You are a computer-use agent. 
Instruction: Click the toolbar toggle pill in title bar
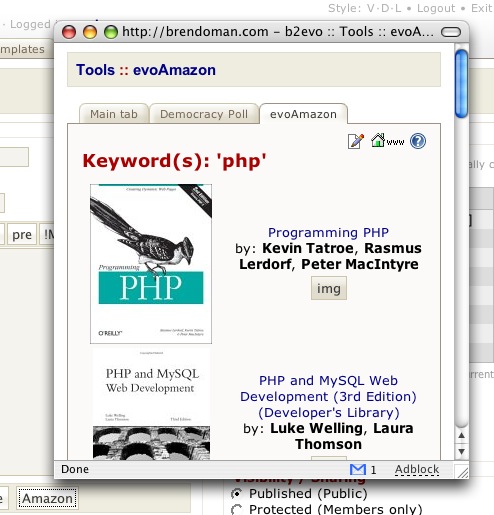[x=451, y=32]
